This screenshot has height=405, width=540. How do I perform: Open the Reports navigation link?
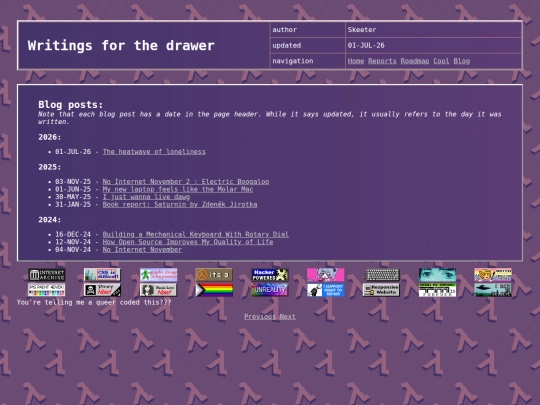tap(382, 61)
